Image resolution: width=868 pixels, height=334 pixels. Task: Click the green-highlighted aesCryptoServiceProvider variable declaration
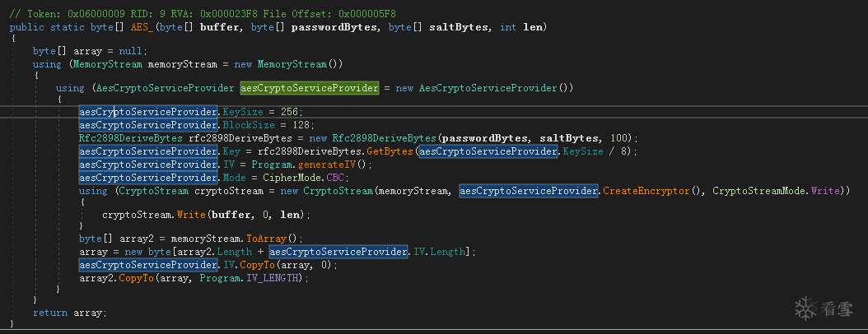(310, 88)
